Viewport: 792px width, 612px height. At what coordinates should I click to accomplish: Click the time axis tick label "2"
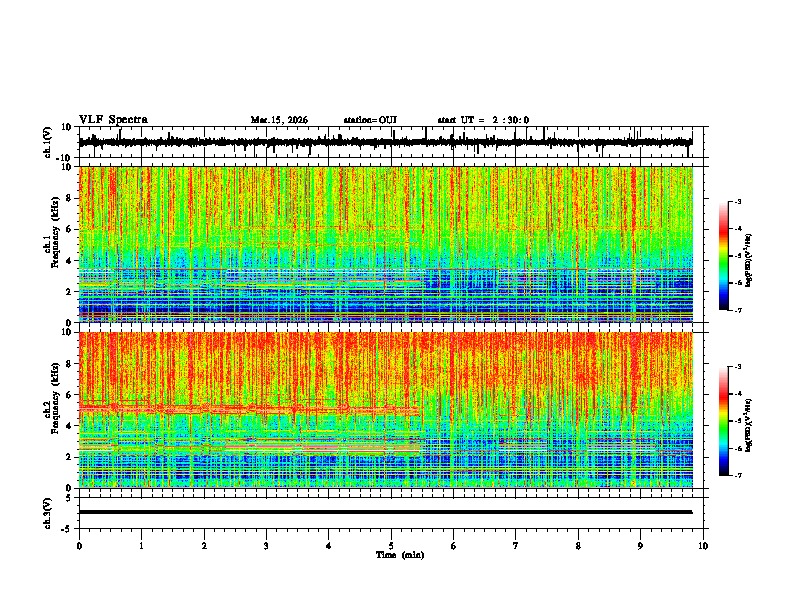[x=204, y=546]
